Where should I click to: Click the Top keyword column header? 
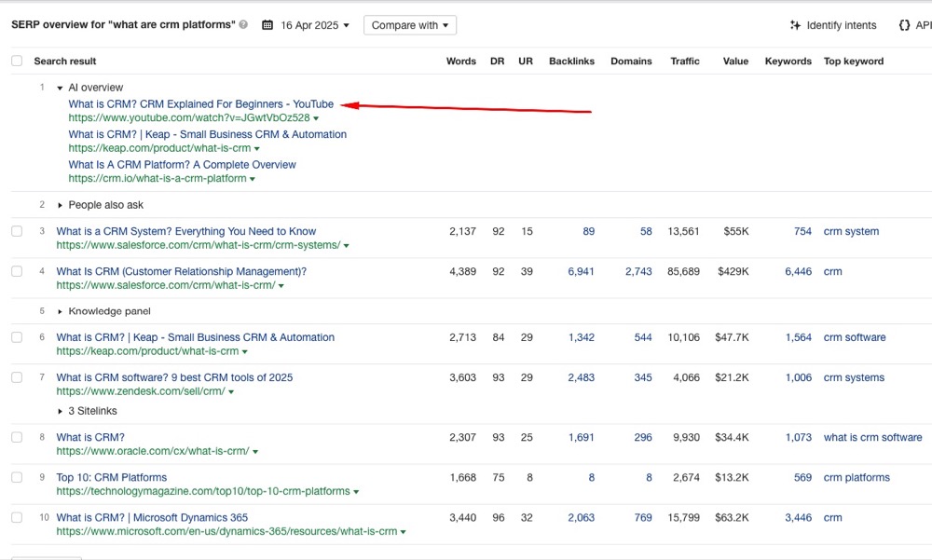[854, 61]
